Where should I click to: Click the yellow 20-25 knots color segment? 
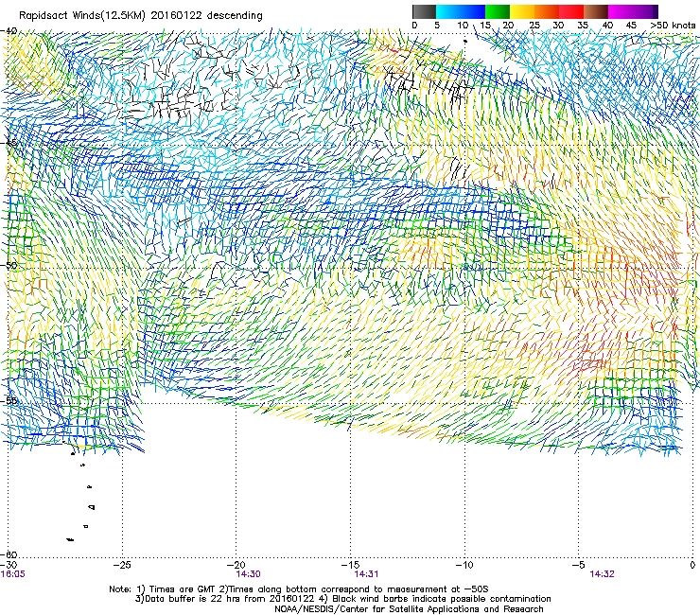click(522, 11)
